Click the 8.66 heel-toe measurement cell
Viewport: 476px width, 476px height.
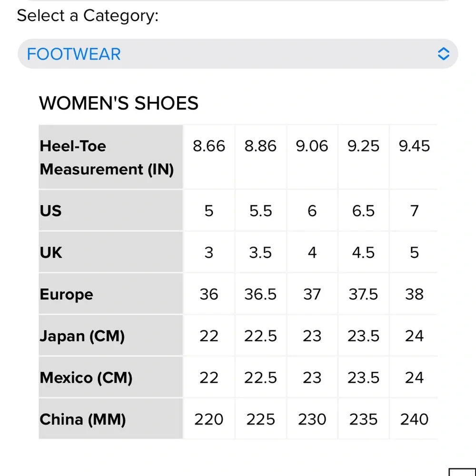pos(209,157)
